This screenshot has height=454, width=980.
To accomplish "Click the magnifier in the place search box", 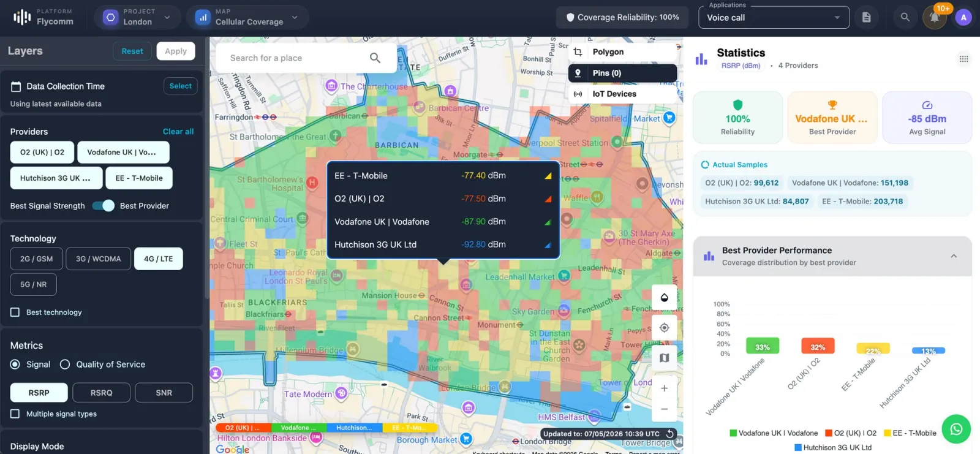I will [x=375, y=58].
